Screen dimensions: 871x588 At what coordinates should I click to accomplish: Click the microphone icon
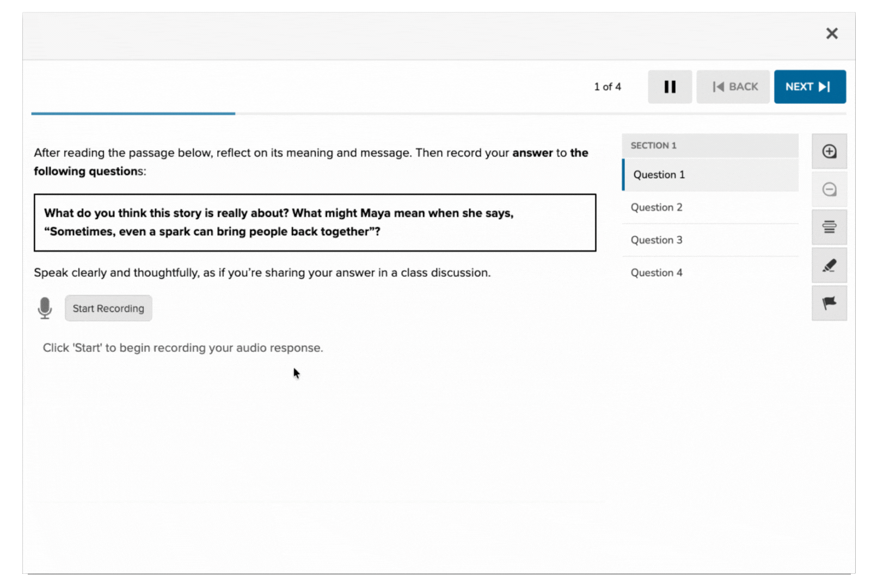pyautogui.click(x=45, y=308)
